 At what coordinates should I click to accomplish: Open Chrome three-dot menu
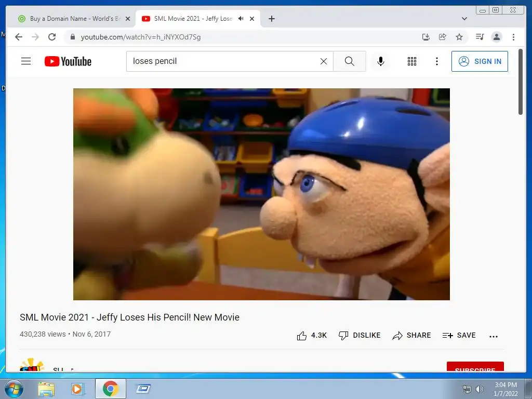pos(513,37)
